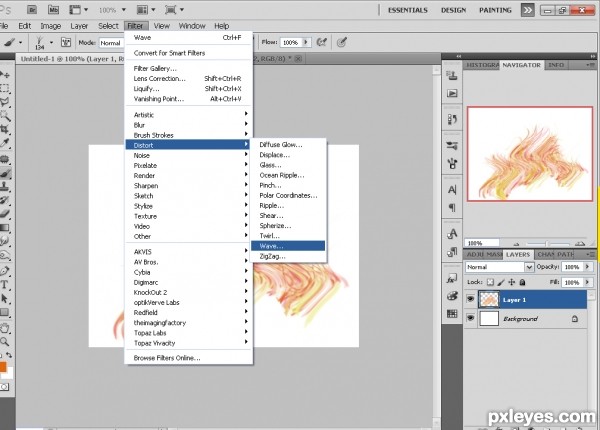Hide Layer 1 using its eye icon

pos(470,299)
